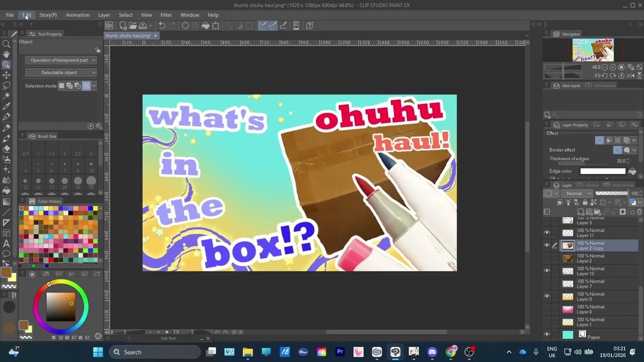Show hidden Layer 2 via eye box
This screenshot has height=362, width=644.
[x=547, y=258]
